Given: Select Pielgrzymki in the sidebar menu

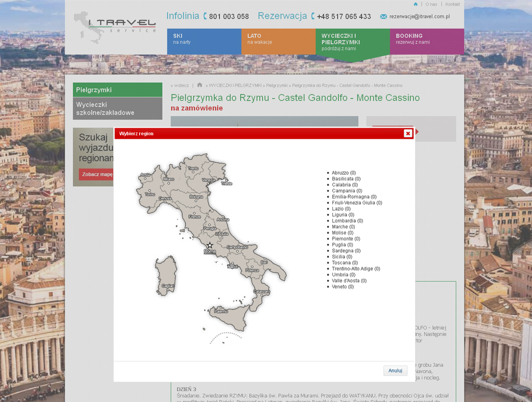Looking at the screenshot, I should pos(117,90).
